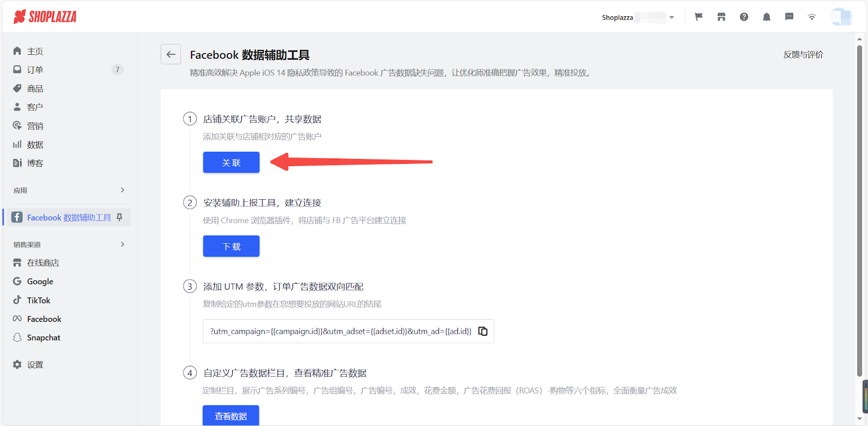Click the products tag icon beside 商品
The width and height of the screenshot is (868, 426).
17,88
